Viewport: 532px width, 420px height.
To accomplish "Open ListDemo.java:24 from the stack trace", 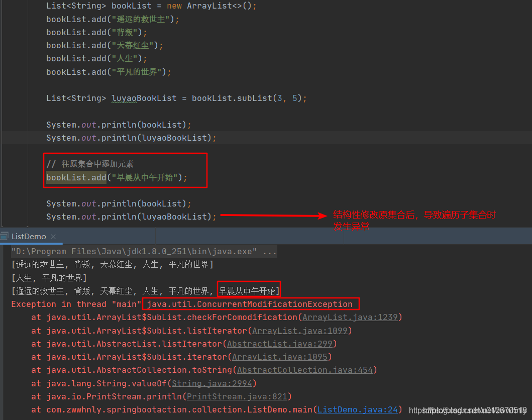I will tap(358, 409).
